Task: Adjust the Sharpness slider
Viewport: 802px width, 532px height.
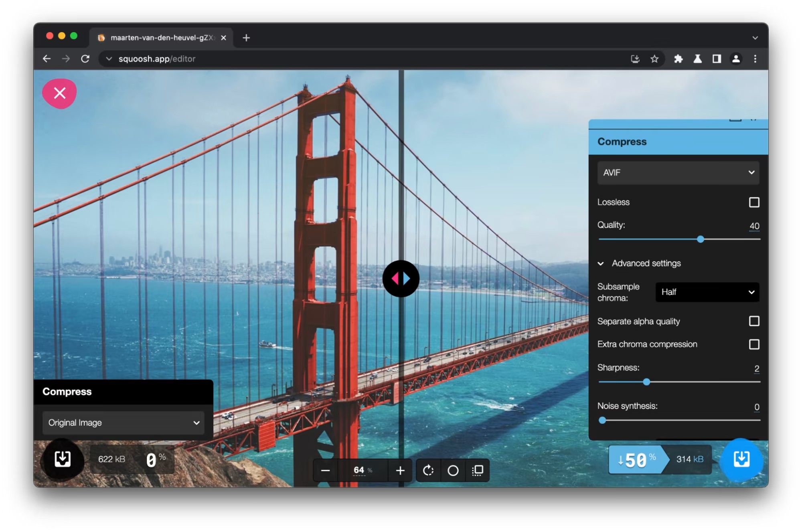Action: (x=646, y=382)
